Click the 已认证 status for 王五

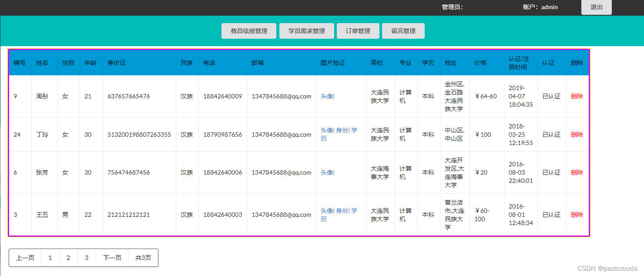551,214
